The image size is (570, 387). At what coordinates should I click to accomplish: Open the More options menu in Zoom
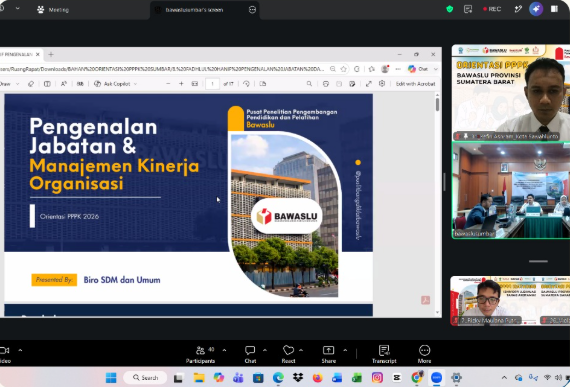pos(424,354)
